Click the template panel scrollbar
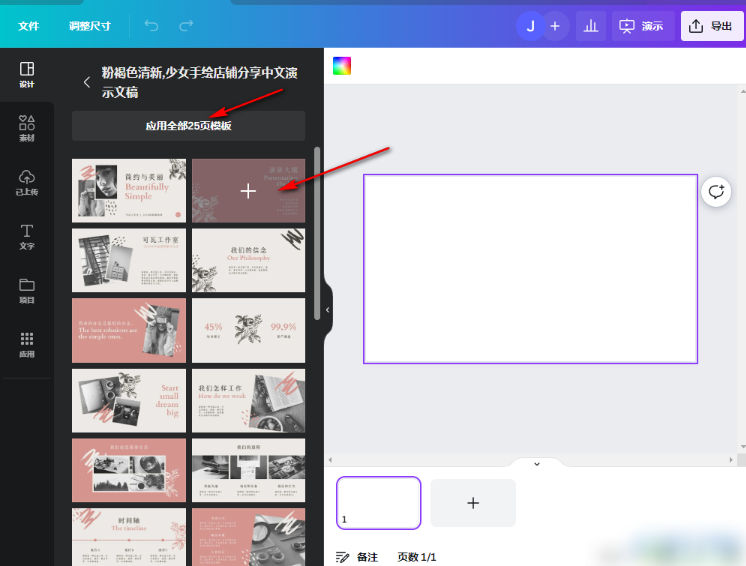This screenshot has height=566, width=746. coord(317,234)
